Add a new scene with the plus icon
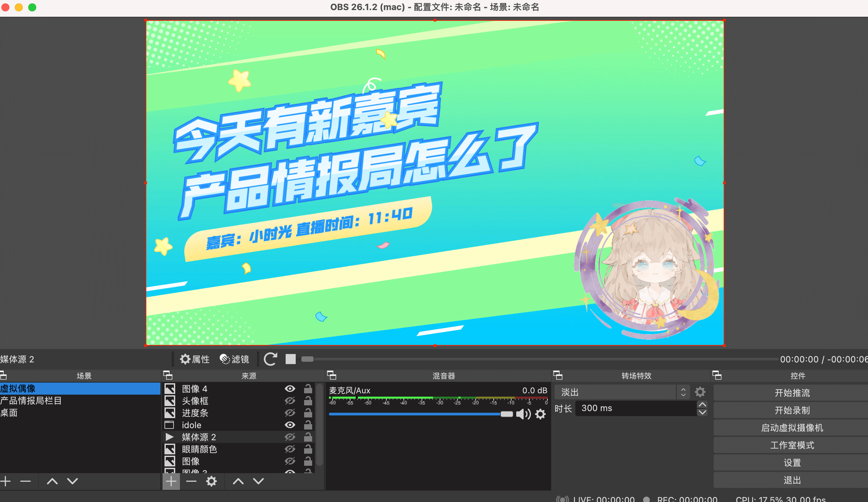This screenshot has height=502, width=868. point(5,481)
